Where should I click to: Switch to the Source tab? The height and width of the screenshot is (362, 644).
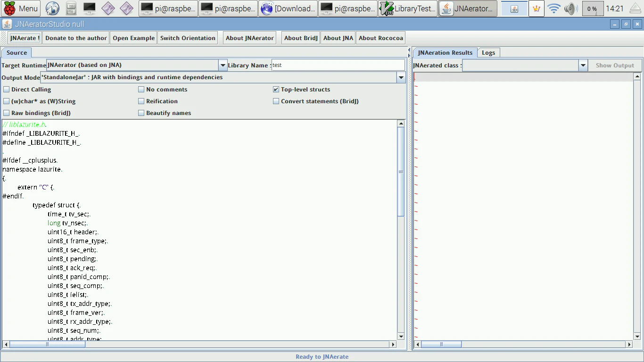[17, 53]
